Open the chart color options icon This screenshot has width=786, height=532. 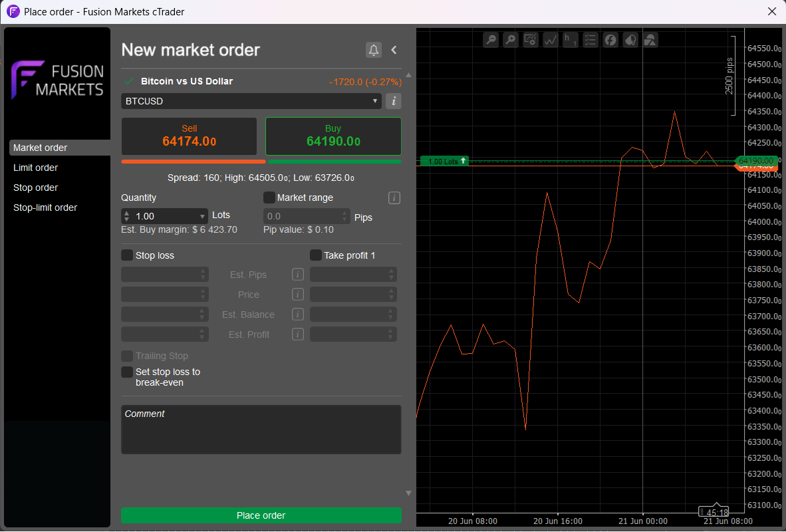pyautogui.click(x=630, y=40)
